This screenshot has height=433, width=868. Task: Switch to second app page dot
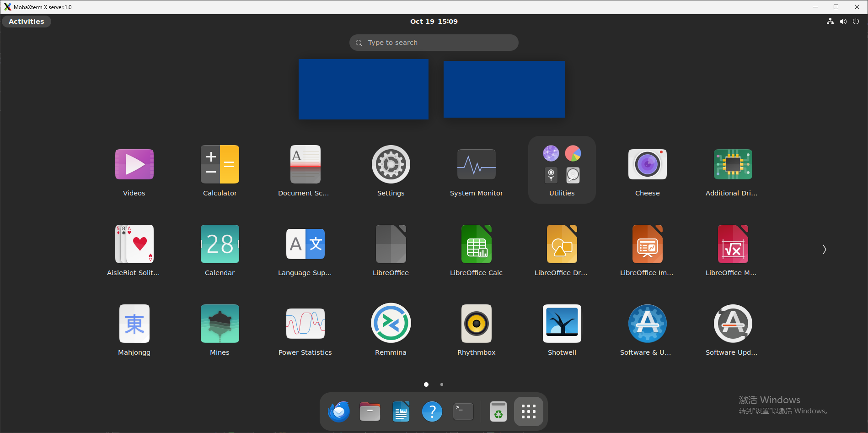click(x=442, y=384)
